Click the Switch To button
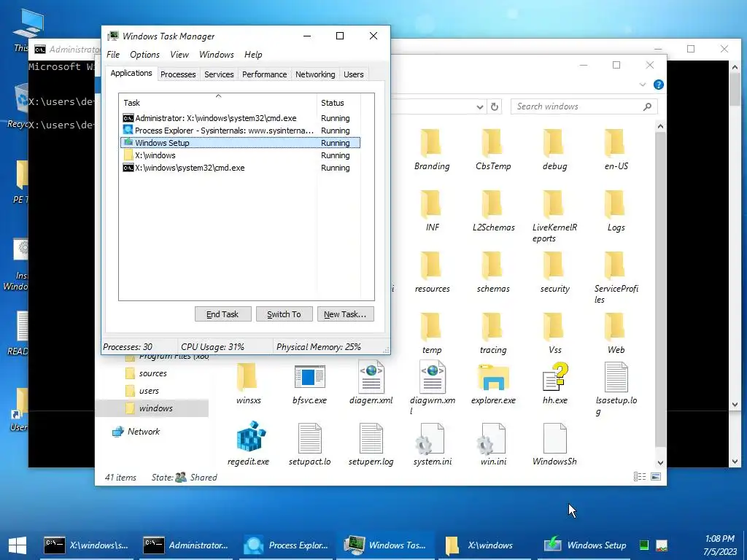This screenshot has width=747, height=560. (x=284, y=314)
